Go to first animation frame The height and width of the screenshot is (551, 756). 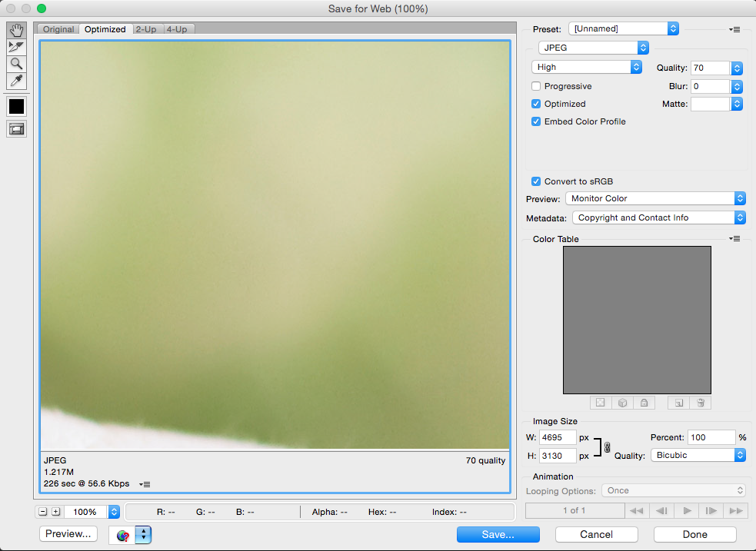pos(637,510)
